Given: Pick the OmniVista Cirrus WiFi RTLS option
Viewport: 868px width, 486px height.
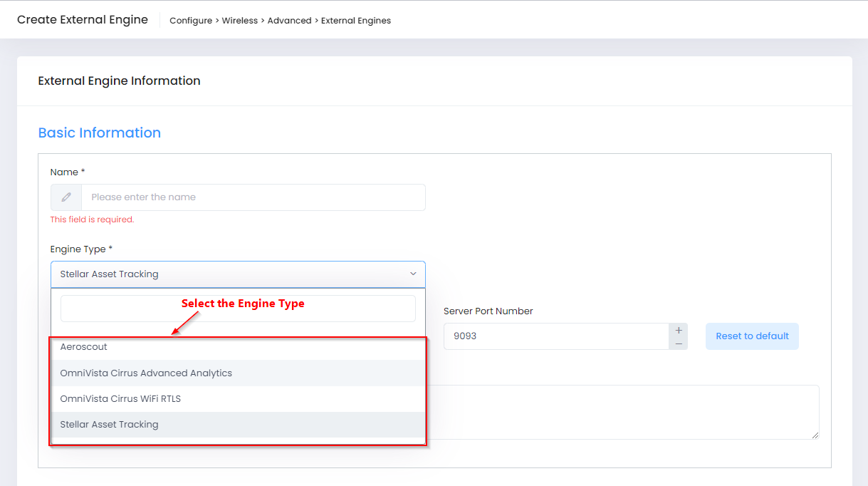Looking at the screenshot, I should pyautogui.click(x=120, y=399).
